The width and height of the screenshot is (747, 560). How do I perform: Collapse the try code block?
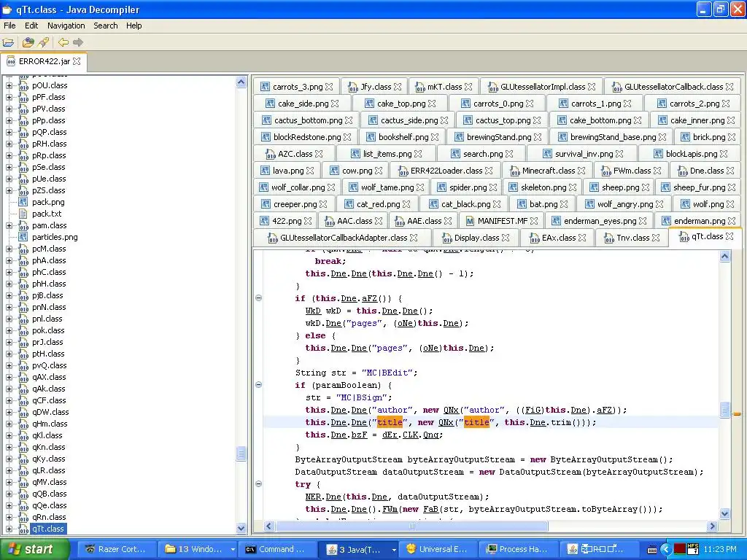point(259,484)
